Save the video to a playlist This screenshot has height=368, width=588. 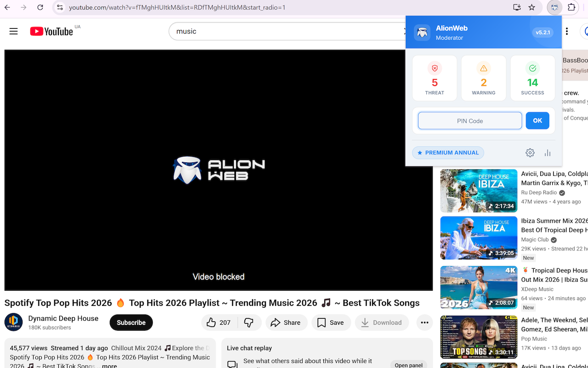[331, 322]
